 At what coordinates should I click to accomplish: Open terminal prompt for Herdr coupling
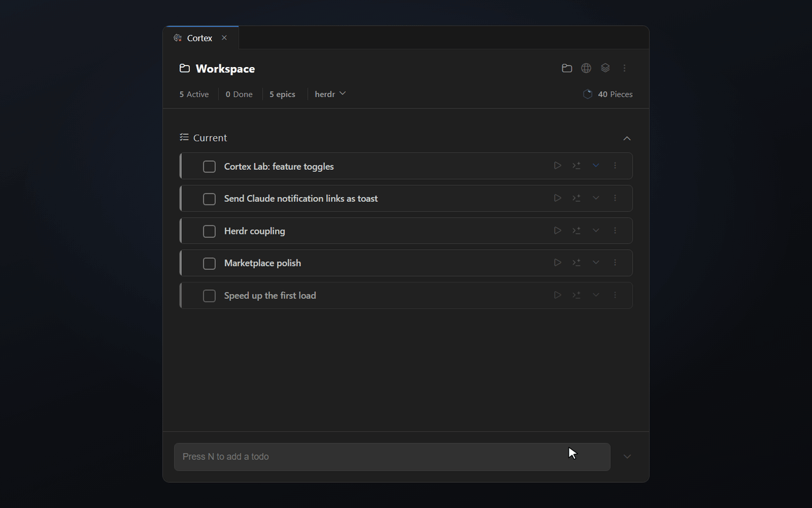point(577,230)
